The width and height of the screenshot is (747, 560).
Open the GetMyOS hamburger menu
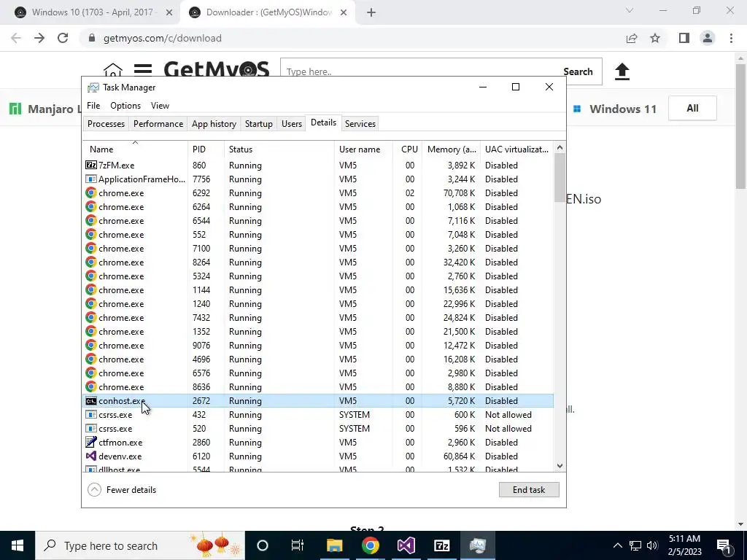click(142, 71)
